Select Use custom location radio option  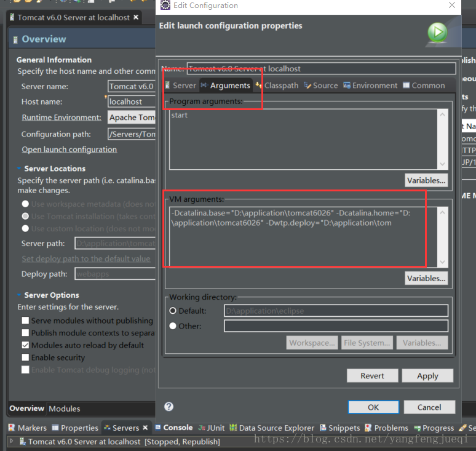point(25,228)
